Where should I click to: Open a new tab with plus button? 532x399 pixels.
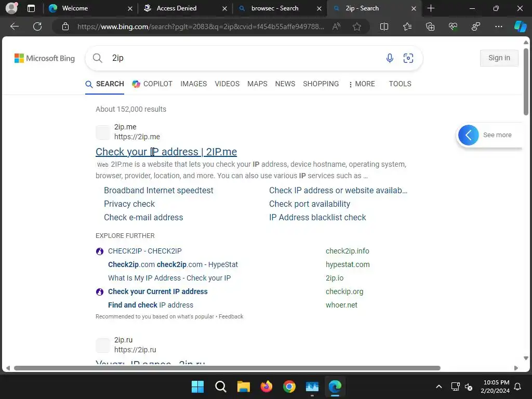point(431,8)
